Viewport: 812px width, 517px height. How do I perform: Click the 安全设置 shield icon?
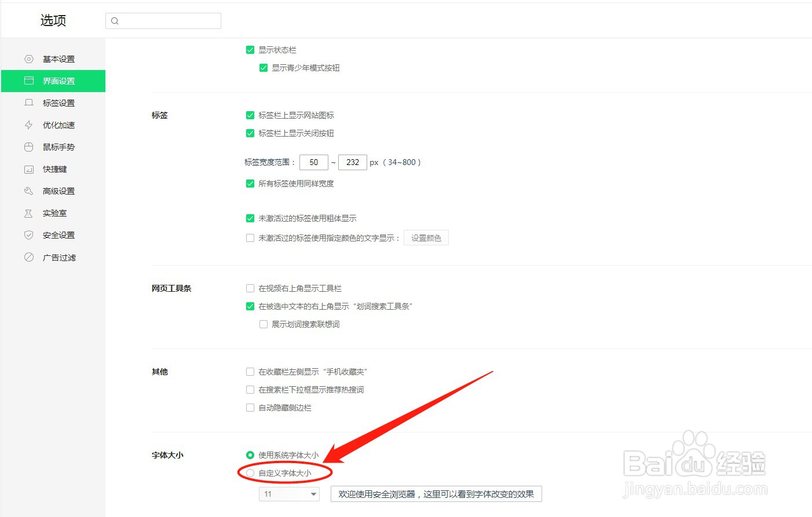point(29,234)
